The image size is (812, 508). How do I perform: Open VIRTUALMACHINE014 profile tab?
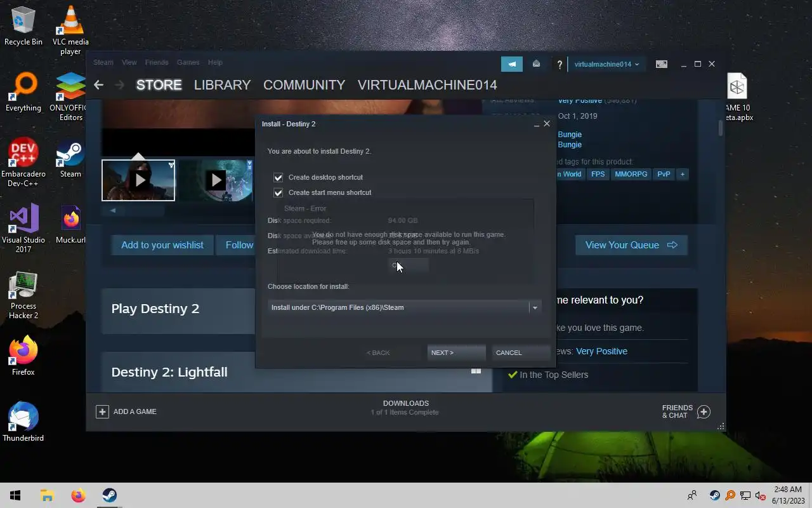click(427, 84)
